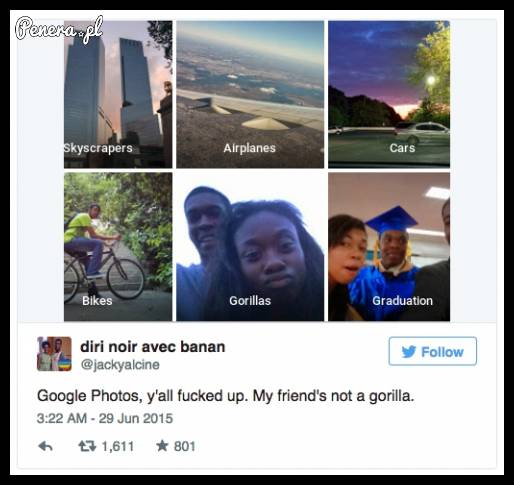Viewport: 514px width, 485px height.
Task: Favorite the tweet with the star icon
Action: [x=162, y=446]
